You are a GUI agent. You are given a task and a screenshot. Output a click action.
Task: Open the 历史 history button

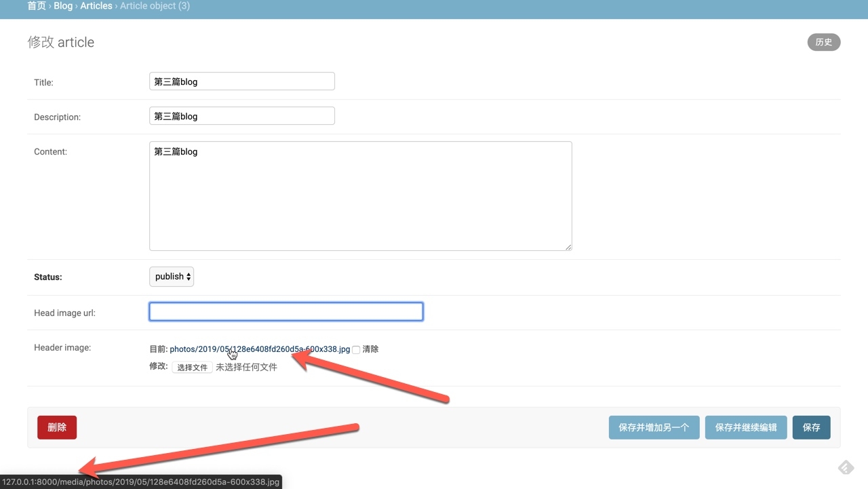click(x=823, y=42)
